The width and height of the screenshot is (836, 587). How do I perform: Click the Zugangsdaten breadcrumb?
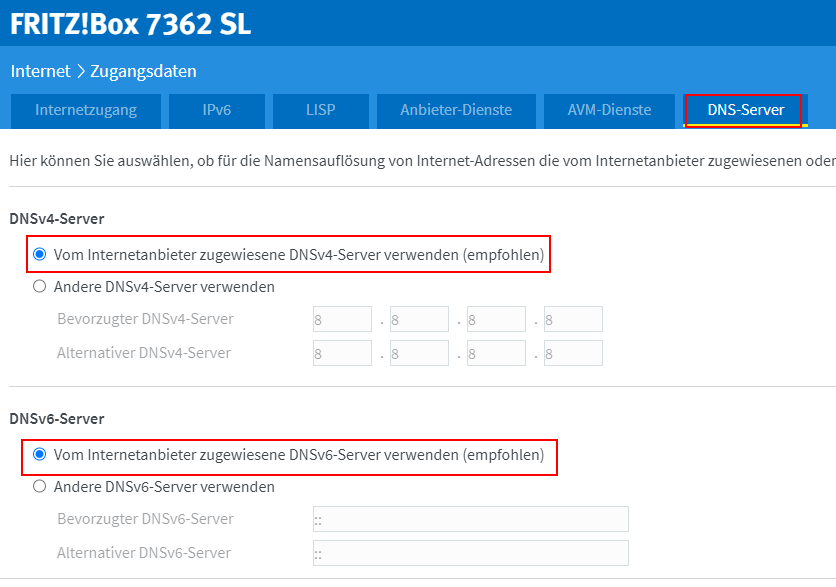143,71
